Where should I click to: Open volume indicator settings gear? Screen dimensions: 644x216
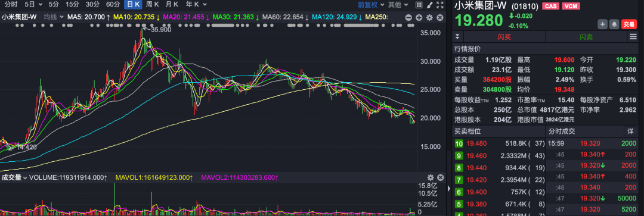pyautogui.click(x=431, y=177)
